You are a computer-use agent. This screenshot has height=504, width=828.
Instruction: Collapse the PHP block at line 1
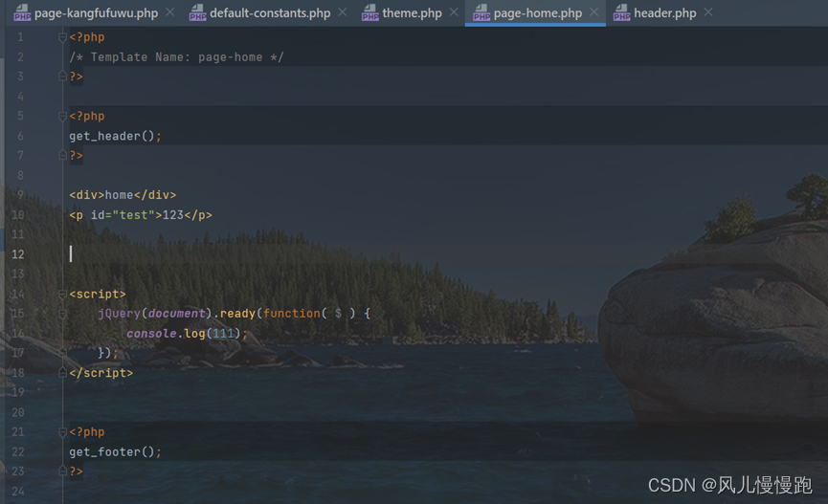click(62, 37)
